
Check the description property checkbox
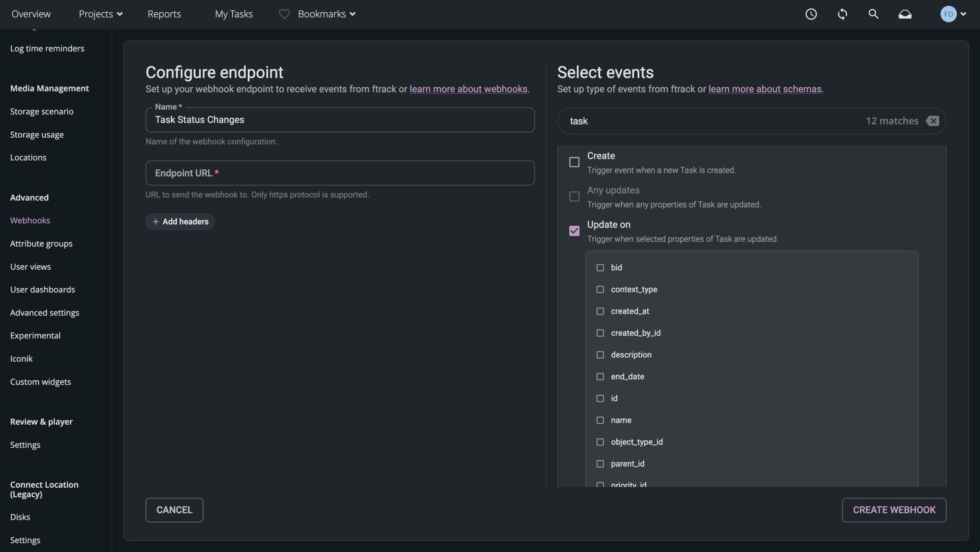click(x=600, y=354)
